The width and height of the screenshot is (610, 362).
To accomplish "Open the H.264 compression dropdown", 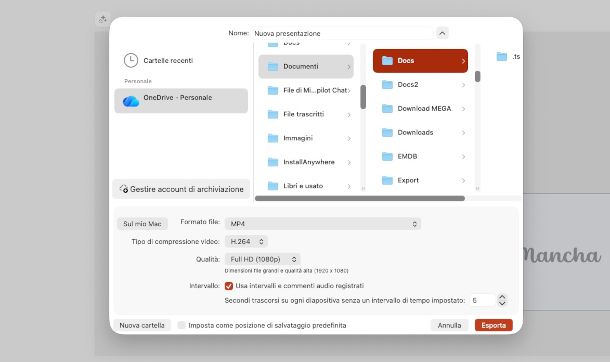I will click(x=246, y=241).
